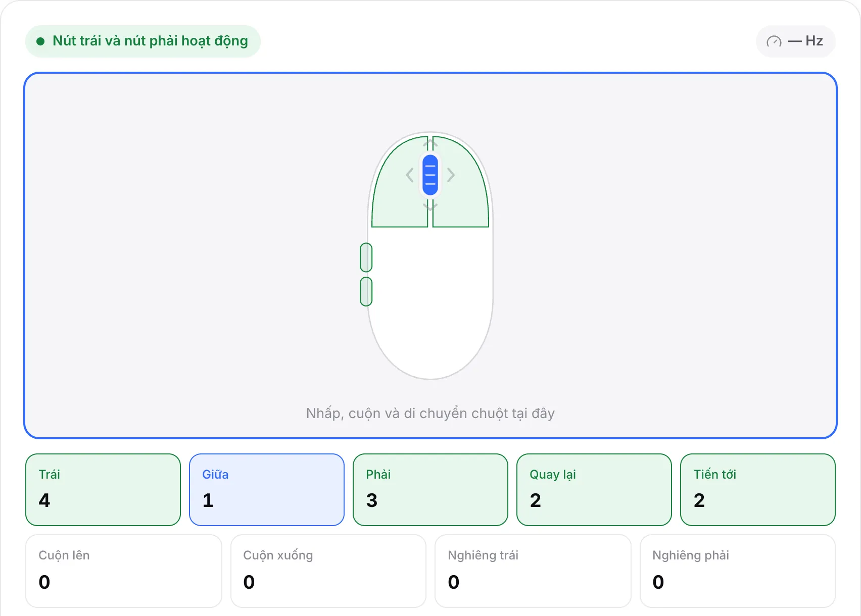Screen dimensions: 861x616
Task: Click the scroll-up chevron above wheel
Action: pos(430,144)
